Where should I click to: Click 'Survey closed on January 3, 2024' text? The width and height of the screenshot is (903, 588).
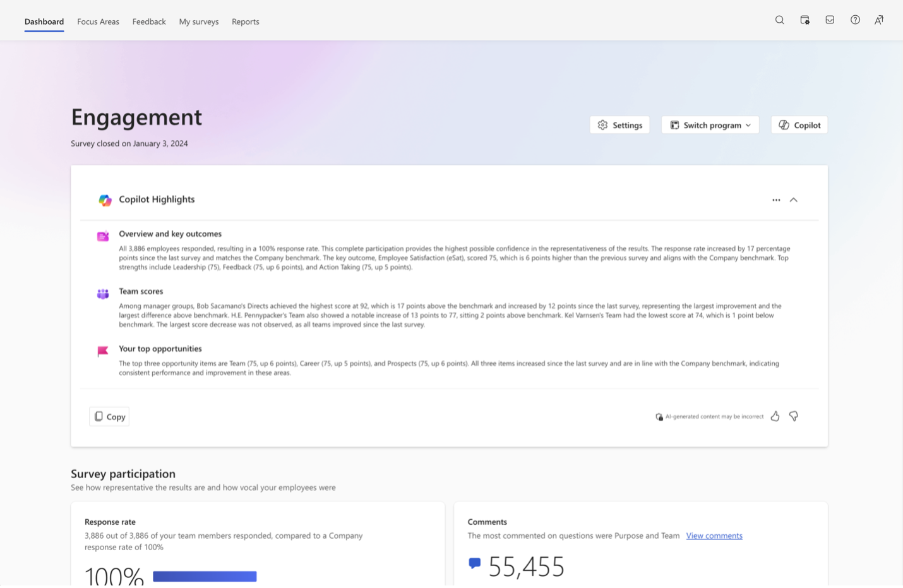point(129,143)
